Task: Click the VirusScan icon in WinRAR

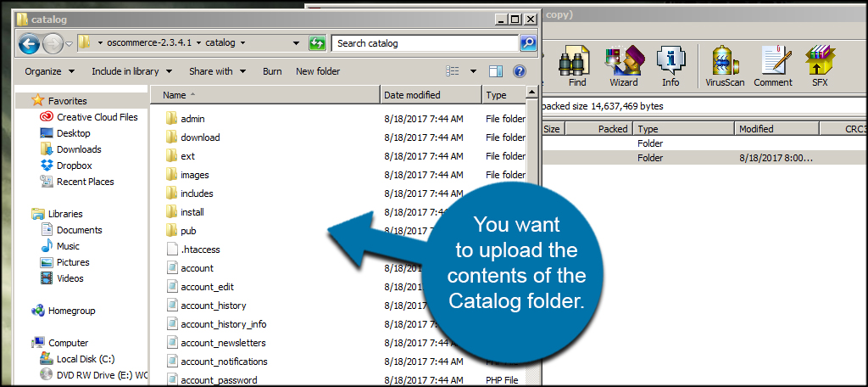Action: [725, 66]
